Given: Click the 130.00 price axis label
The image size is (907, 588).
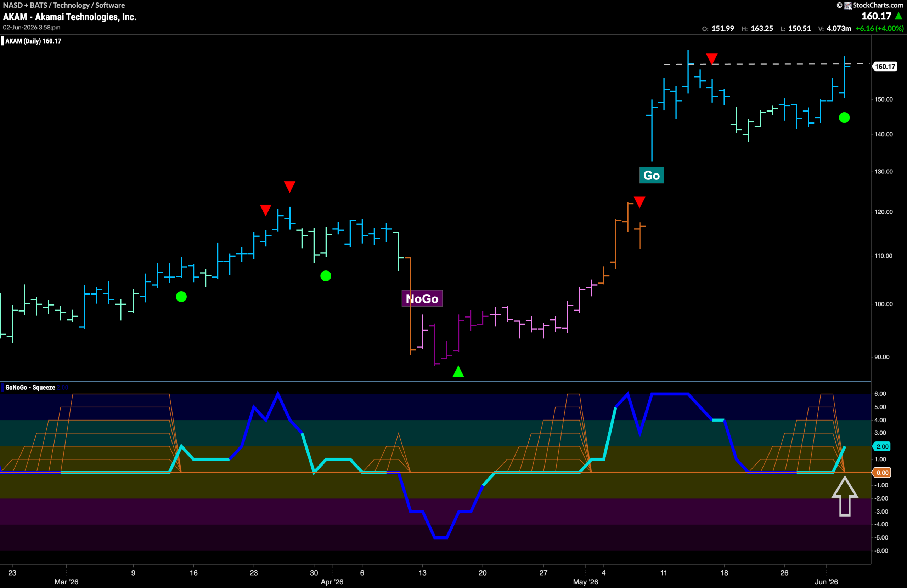Looking at the screenshot, I should [883, 172].
